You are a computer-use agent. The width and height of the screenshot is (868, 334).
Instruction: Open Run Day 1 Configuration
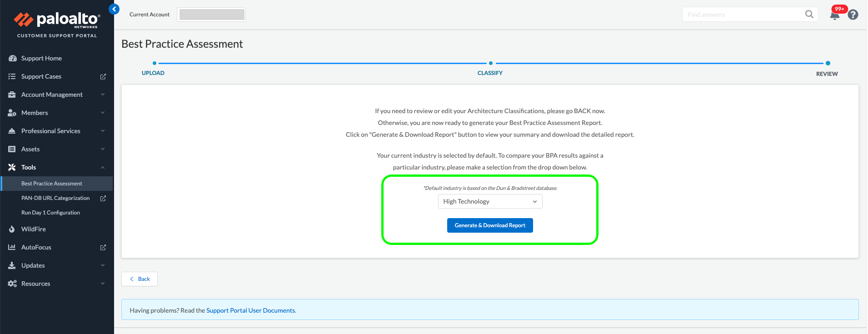pyautogui.click(x=50, y=213)
